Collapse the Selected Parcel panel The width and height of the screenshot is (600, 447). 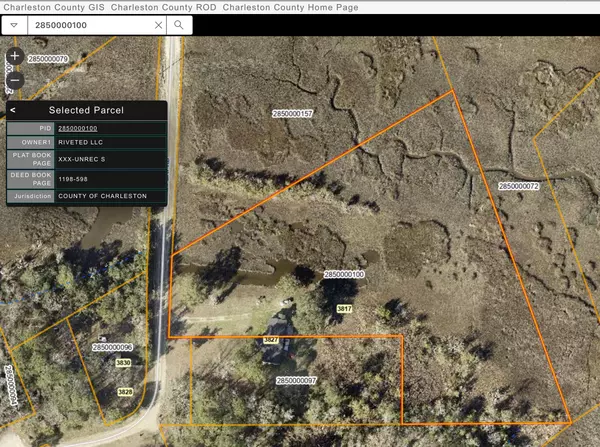click(12, 110)
